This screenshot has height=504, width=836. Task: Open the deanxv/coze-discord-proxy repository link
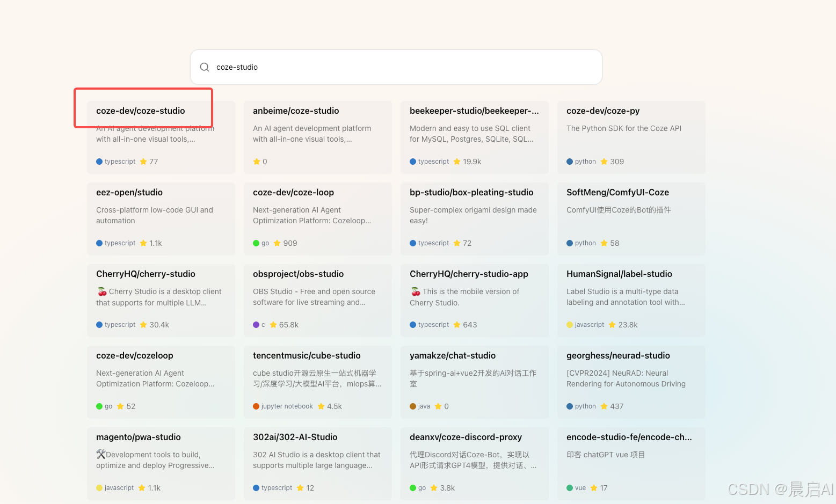tap(466, 437)
